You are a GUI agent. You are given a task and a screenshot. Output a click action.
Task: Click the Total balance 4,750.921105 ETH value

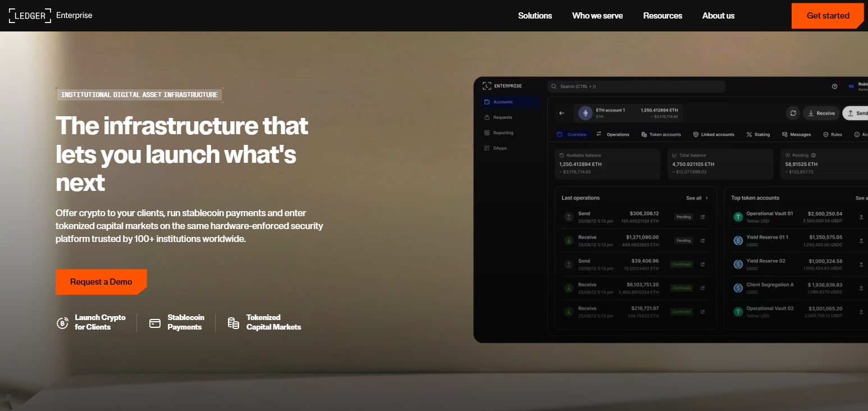point(693,164)
